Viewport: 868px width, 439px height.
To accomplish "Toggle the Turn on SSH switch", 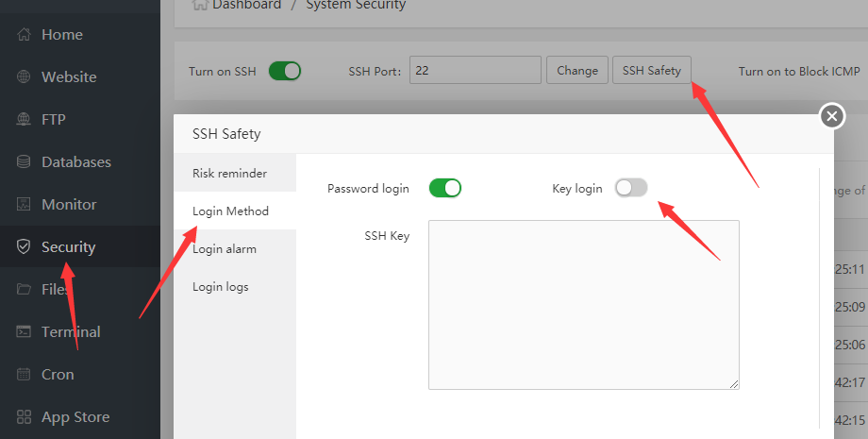I will (285, 71).
